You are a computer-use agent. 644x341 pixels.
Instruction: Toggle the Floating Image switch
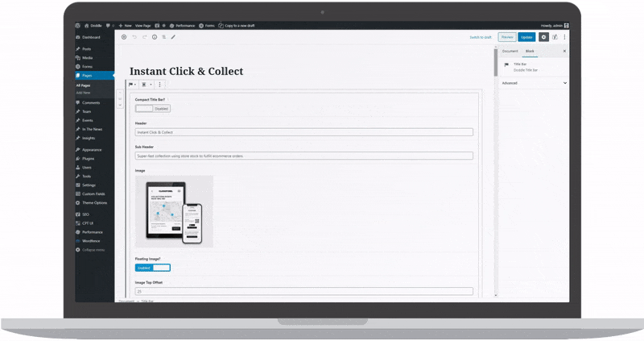(x=152, y=268)
